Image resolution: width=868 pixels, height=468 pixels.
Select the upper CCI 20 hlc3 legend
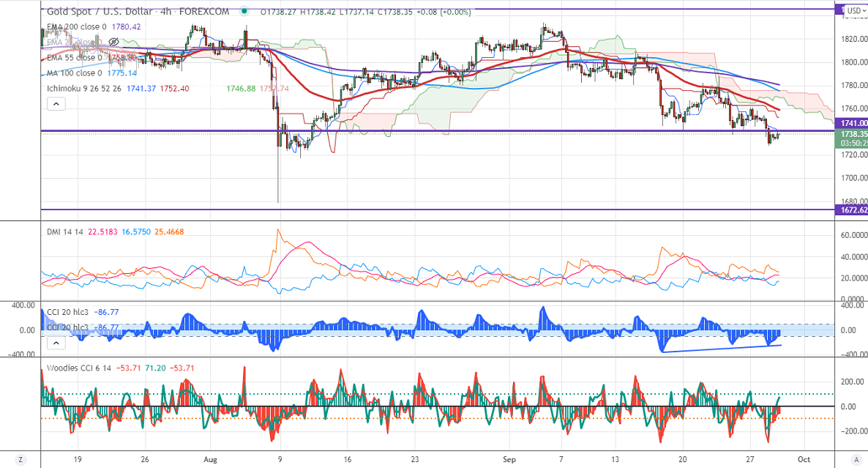67,312
